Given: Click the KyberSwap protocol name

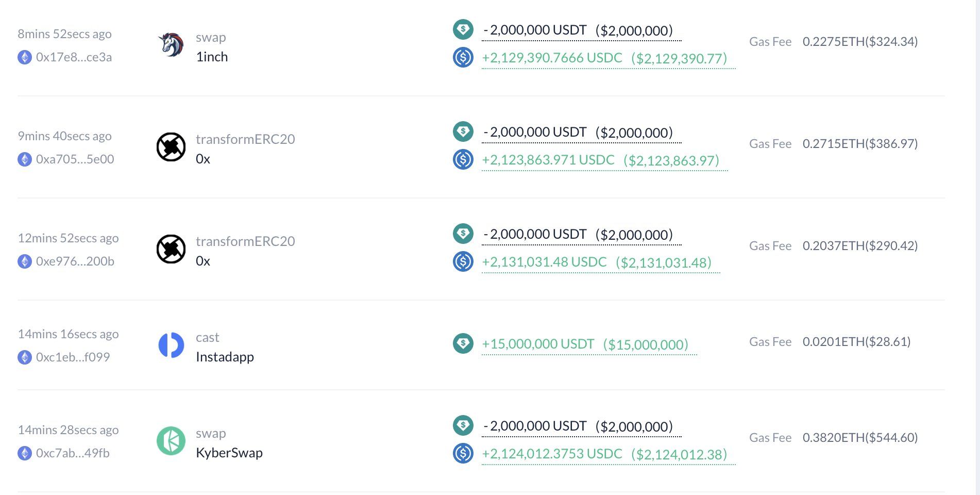Looking at the screenshot, I should pos(229,453).
